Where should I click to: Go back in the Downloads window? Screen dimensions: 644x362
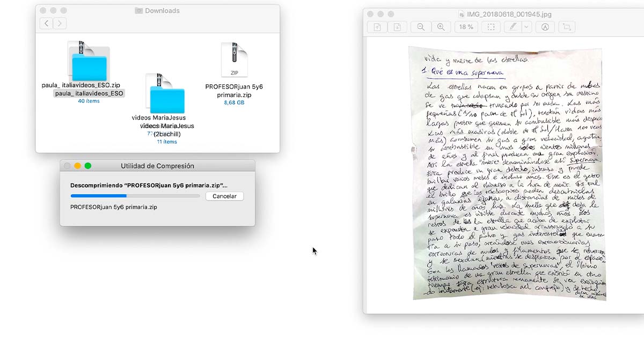tap(47, 23)
